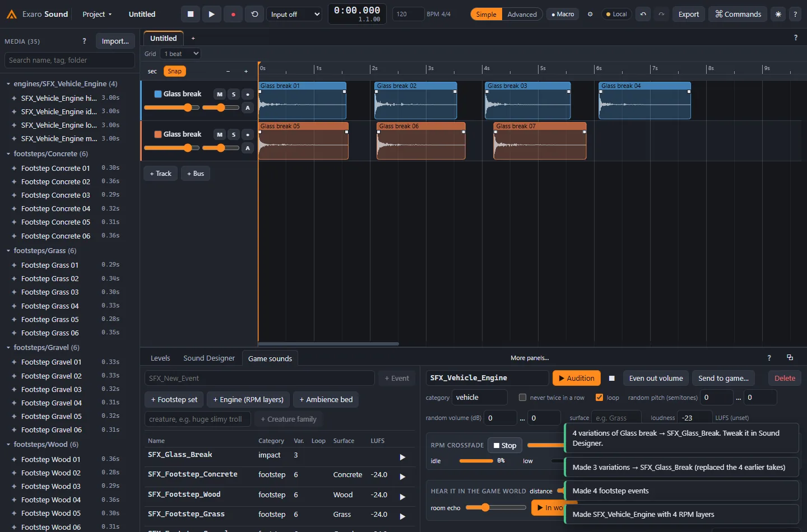Zoom out the timeline with minus icon
This screenshot has width=807, height=532.
tap(228, 71)
